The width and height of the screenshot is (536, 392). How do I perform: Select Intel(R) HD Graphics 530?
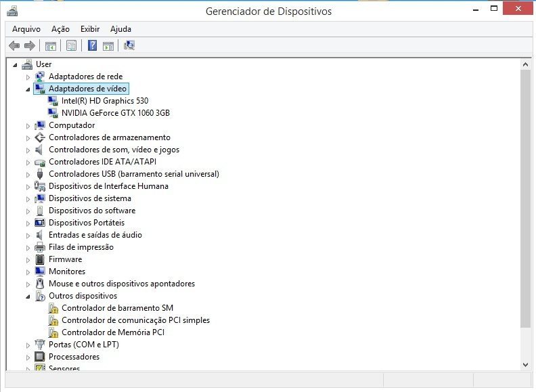pos(105,101)
